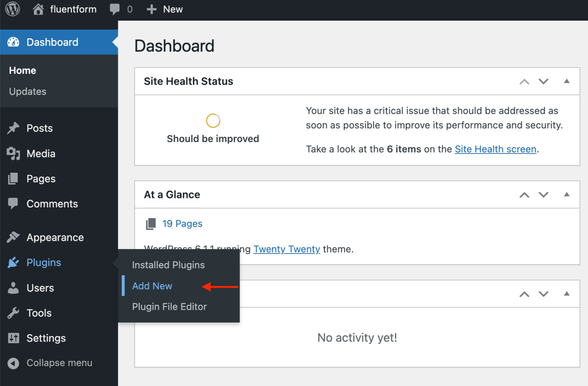This screenshot has width=588, height=386.
Task: Click the Twenty Twenty theme link
Action: pos(286,249)
